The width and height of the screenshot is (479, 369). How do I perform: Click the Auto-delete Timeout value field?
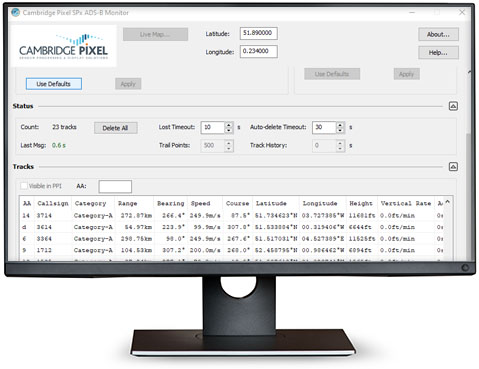tap(324, 127)
